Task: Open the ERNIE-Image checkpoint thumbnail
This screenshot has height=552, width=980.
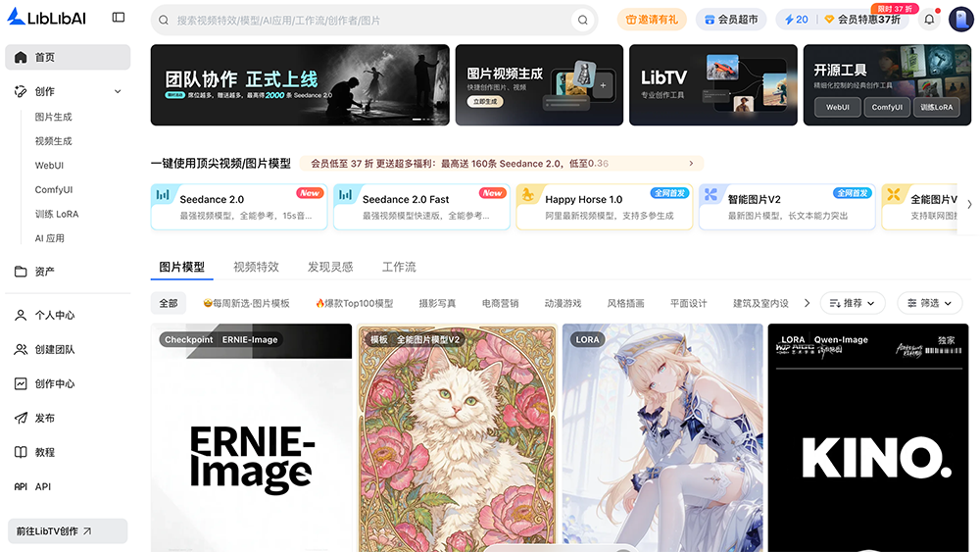Action: point(251,437)
